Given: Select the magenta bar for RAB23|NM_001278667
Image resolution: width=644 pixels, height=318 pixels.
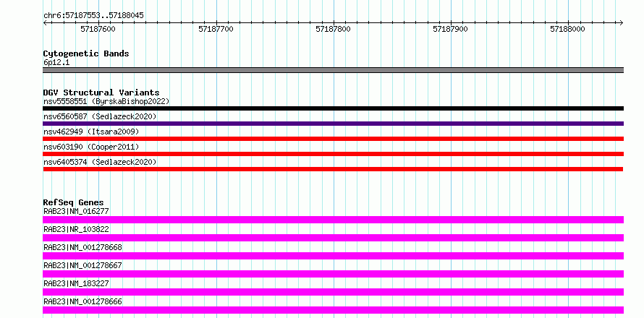Looking at the screenshot, I should click(333, 274).
